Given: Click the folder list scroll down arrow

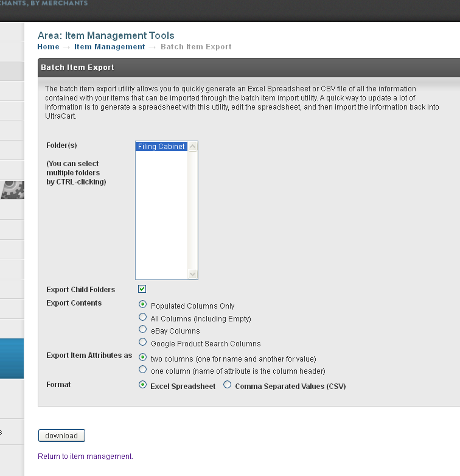Looking at the screenshot, I should (x=192, y=274).
